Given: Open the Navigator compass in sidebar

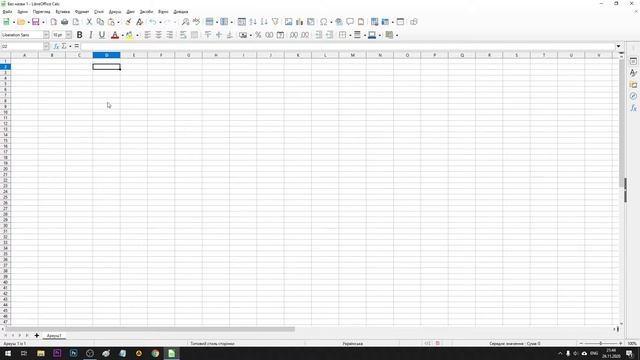Looking at the screenshot, I should [x=633, y=96].
